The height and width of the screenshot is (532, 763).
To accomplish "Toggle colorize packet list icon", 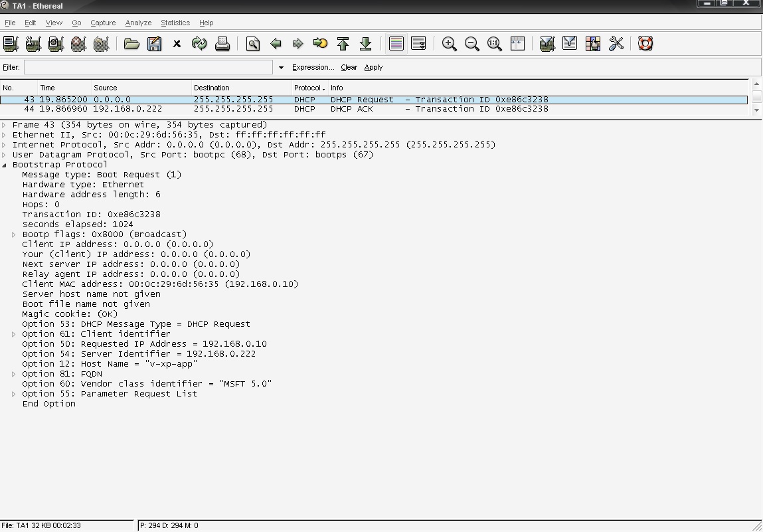I will [396, 43].
